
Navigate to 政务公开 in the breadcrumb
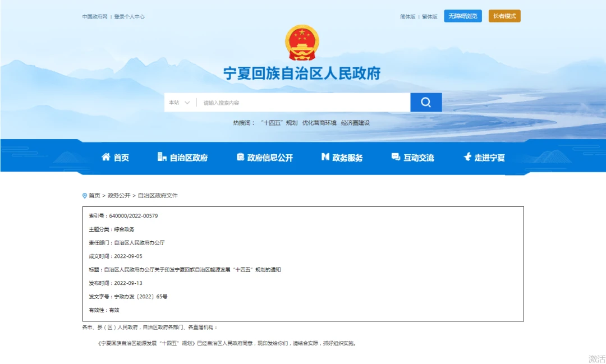tap(119, 196)
